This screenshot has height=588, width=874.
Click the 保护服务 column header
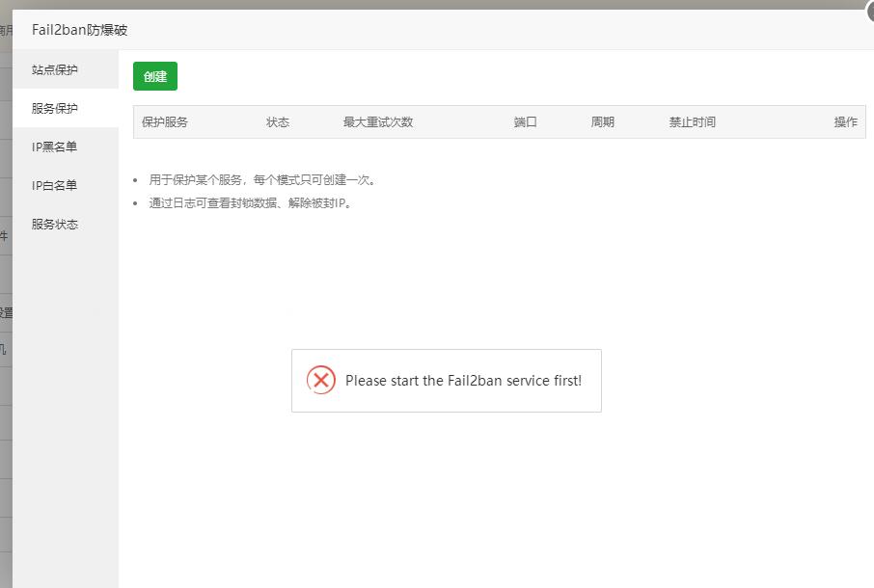click(165, 122)
